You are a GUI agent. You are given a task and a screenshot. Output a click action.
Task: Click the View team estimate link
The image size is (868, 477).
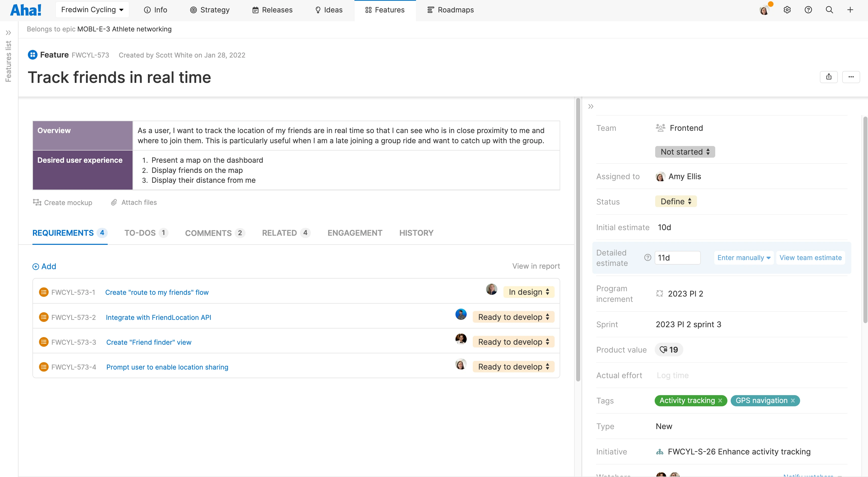(x=810, y=258)
